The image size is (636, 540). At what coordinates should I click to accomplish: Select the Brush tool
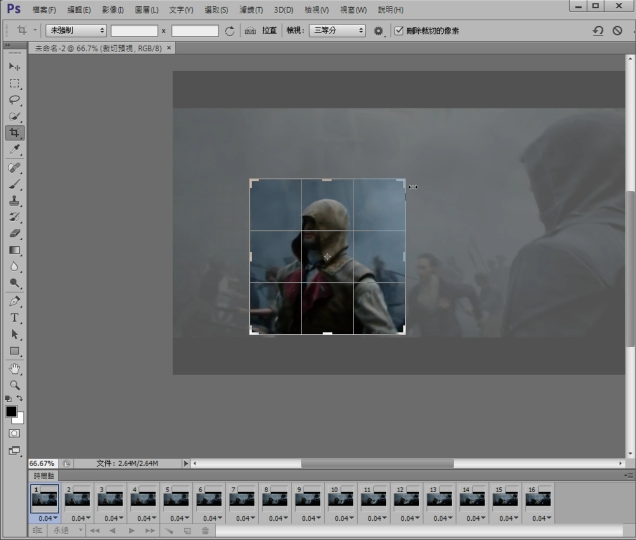click(x=14, y=184)
